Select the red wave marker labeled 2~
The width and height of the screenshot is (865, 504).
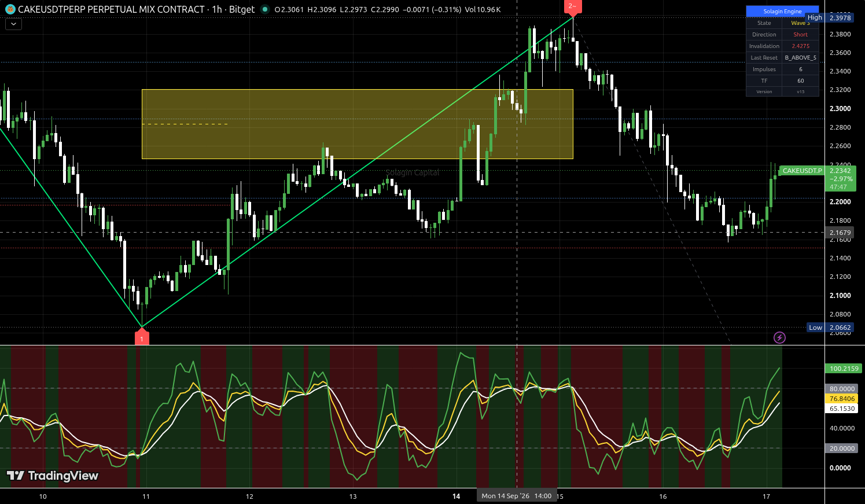[x=572, y=7]
